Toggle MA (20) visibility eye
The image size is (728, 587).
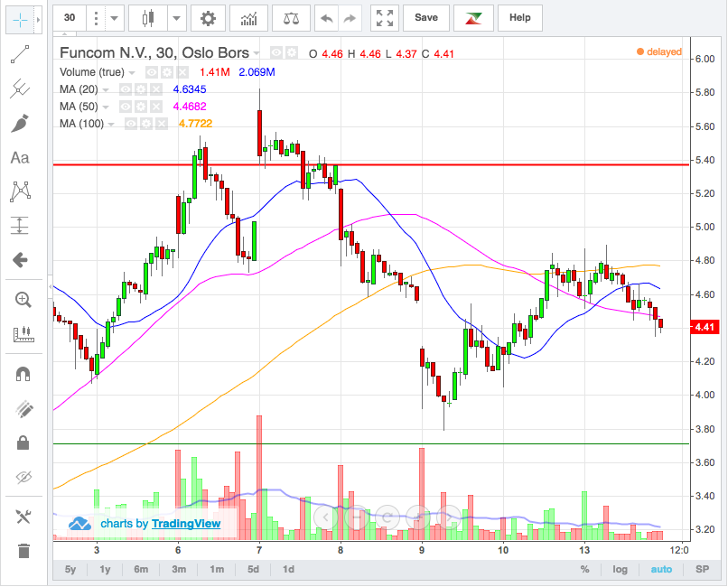tap(126, 89)
